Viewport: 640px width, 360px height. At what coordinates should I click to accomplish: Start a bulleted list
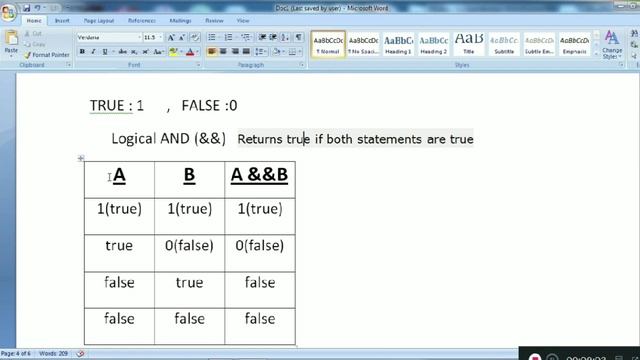(x=212, y=38)
